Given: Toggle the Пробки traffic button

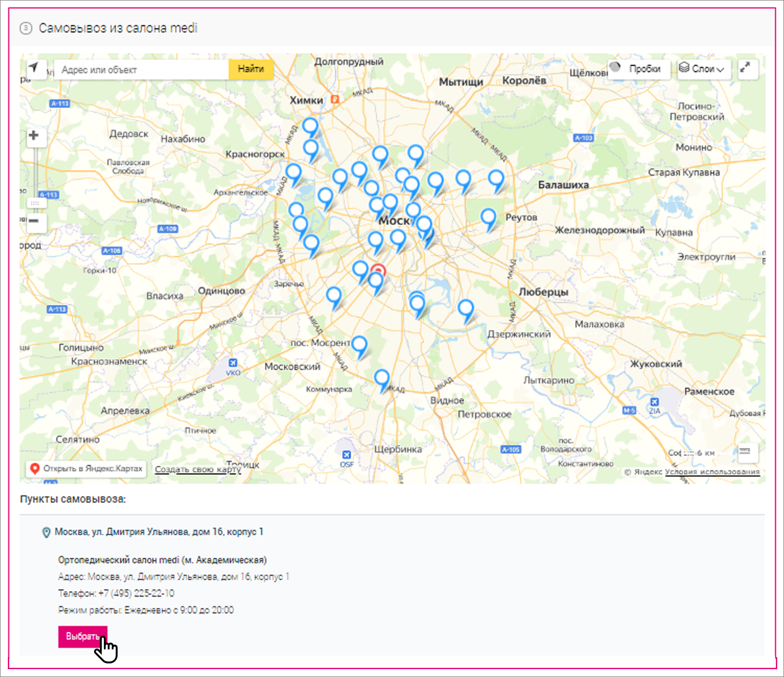Looking at the screenshot, I should [639, 69].
